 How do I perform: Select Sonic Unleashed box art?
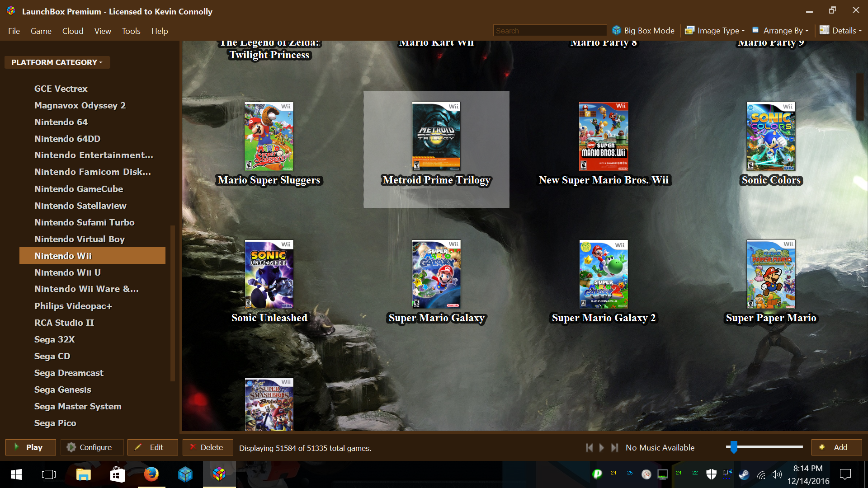(x=269, y=274)
